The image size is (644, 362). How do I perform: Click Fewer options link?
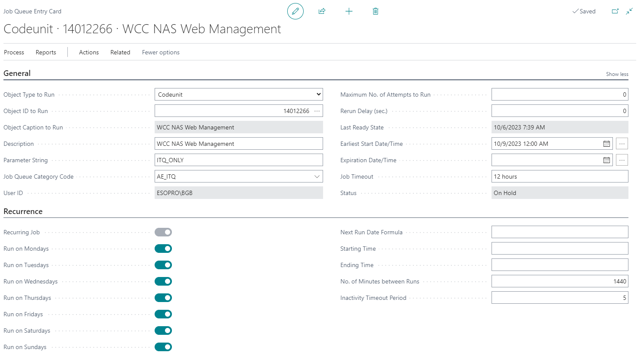pyautogui.click(x=161, y=52)
